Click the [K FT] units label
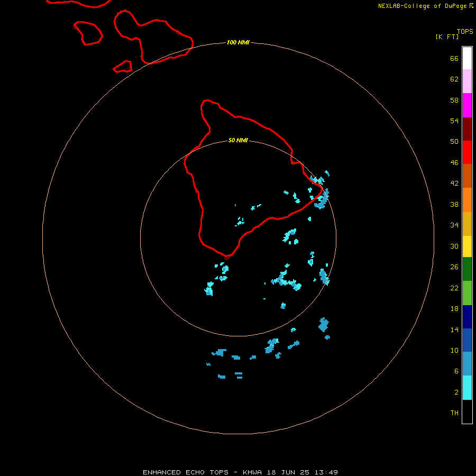476x476 pixels. pyautogui.click(x=447, y=36)
